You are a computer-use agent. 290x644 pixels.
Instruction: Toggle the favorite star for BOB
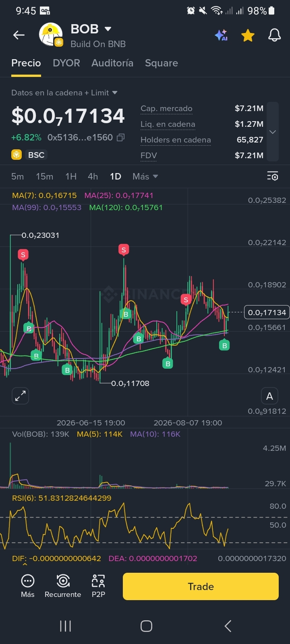coord(248,35)
